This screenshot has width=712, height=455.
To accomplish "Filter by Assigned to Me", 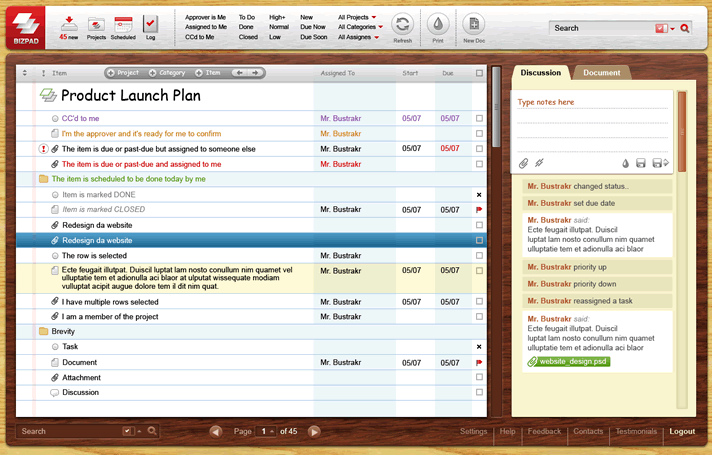I will 206,27.
